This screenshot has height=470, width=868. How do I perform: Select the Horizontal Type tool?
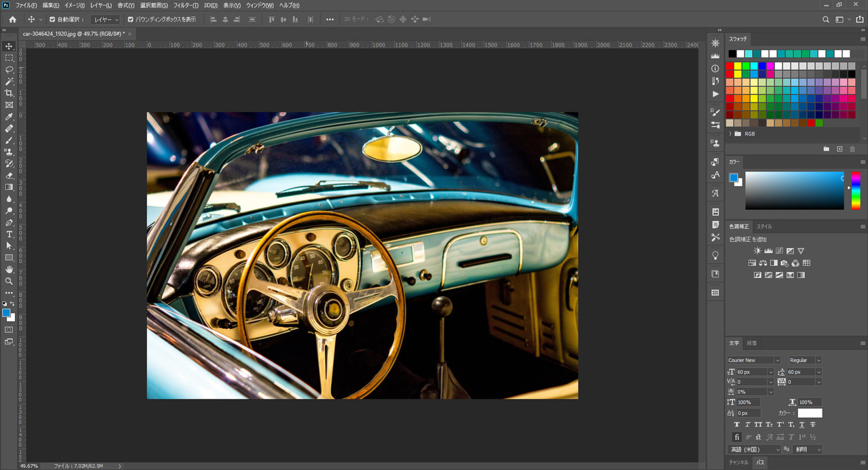pyautogui.click(x=9, y=234)
